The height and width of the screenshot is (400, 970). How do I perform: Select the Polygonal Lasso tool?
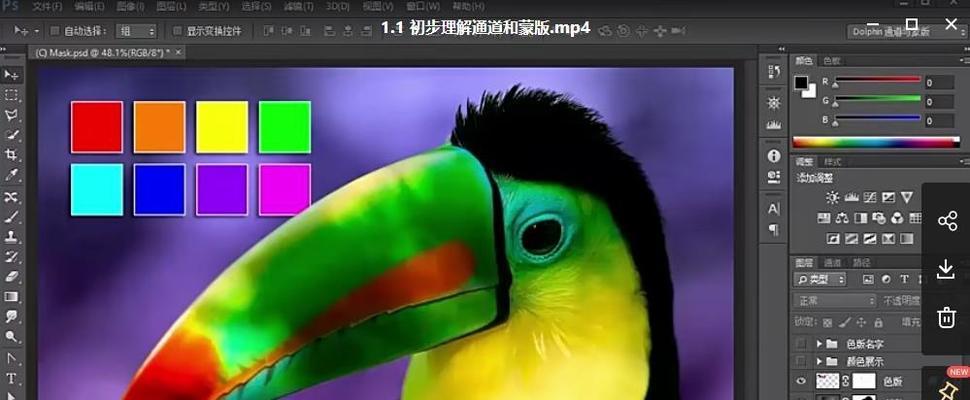(11, 115)
